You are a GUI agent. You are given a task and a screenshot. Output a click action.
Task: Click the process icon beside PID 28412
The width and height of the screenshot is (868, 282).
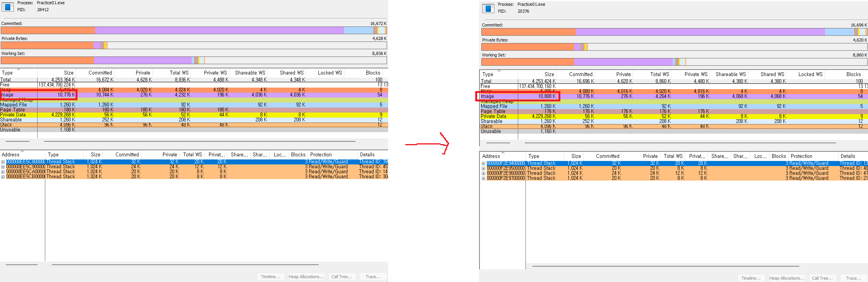coord(8,7)
